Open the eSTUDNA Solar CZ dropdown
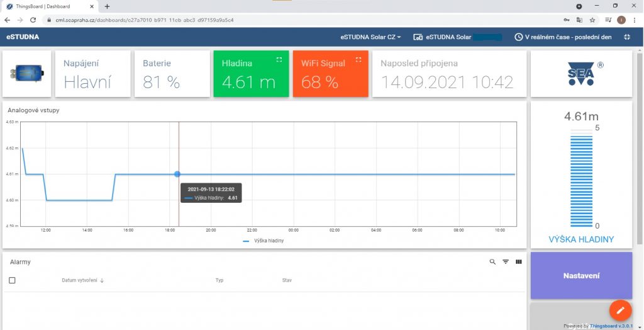644x330 pixels. pyautogui.click(x=370, y=37)
